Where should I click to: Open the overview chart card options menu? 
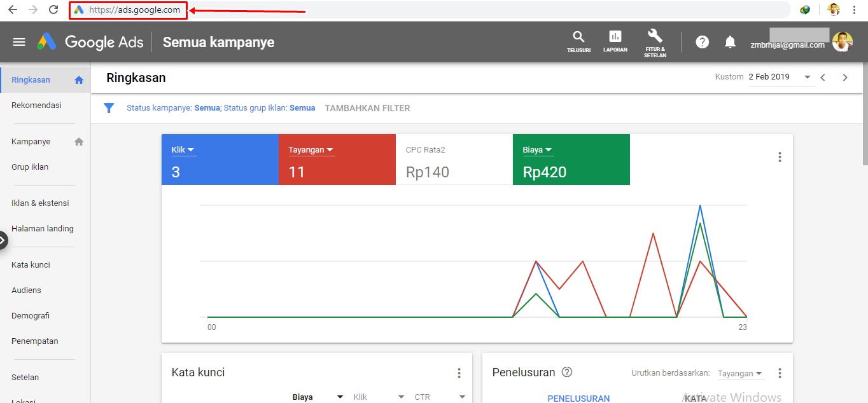click(x=780, y=157)
